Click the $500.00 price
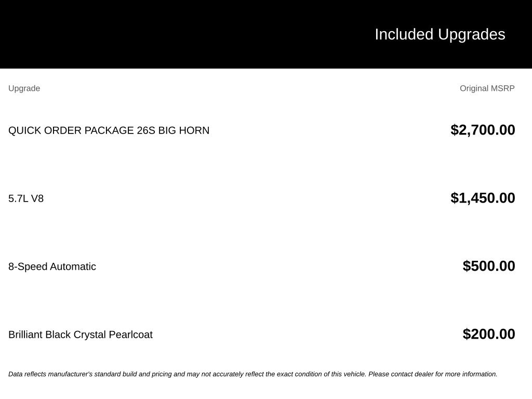 point(488,266)
